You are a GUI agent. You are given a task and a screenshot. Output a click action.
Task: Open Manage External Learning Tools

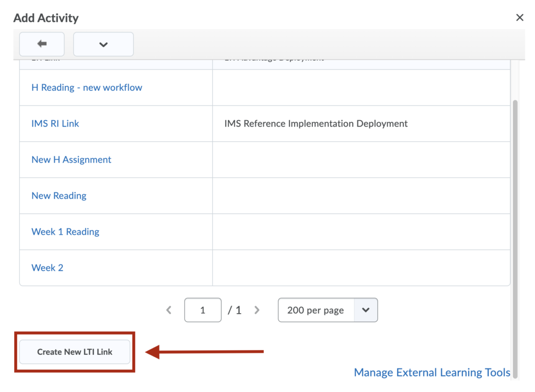point(432,372)
